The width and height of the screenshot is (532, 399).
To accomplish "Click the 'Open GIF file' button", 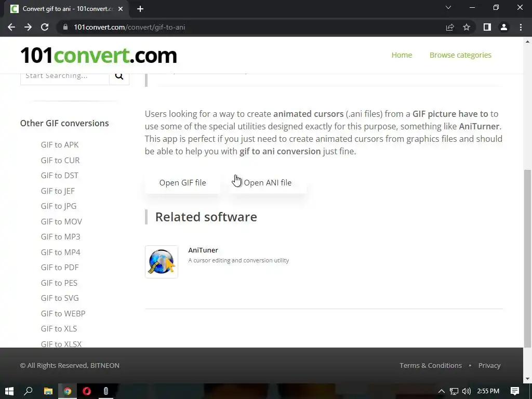I will (182, 182).
